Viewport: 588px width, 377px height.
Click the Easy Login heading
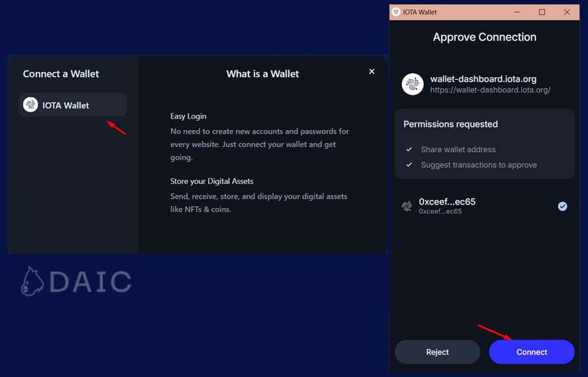(188, 116)
